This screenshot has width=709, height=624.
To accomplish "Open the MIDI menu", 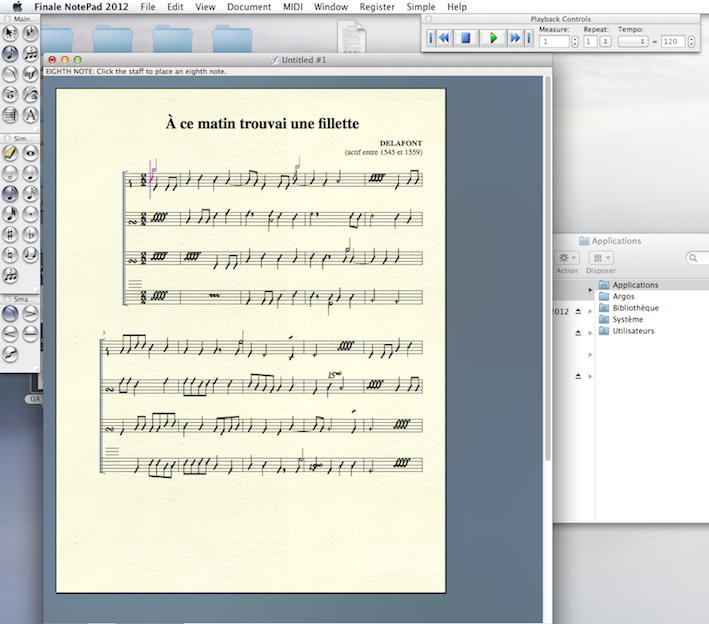I will point(294,7).
